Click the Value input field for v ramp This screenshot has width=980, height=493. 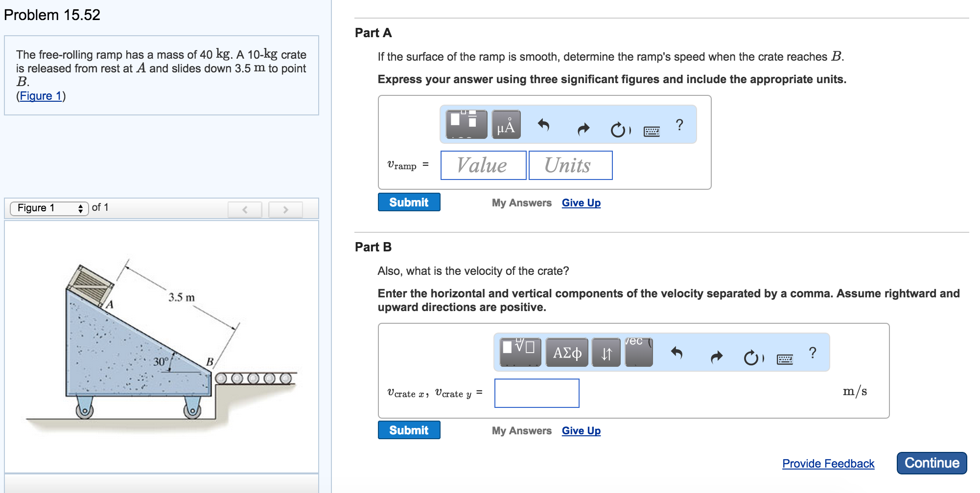(x=483, y=165)
